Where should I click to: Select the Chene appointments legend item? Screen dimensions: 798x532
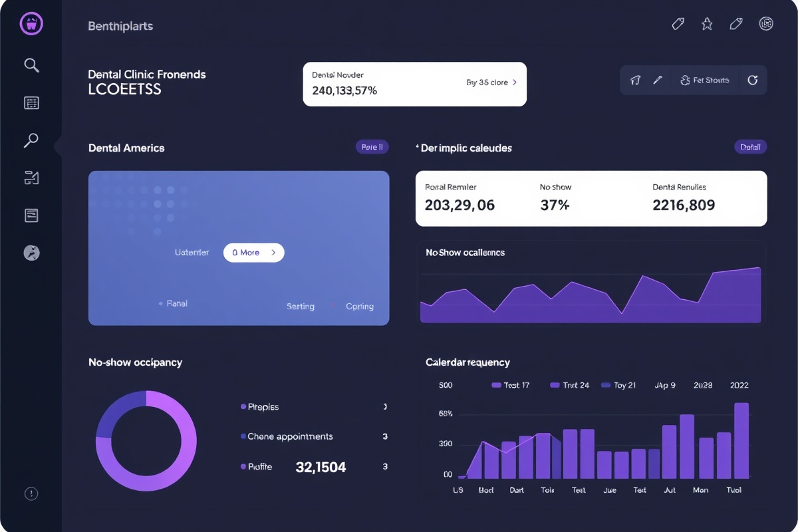[287, 437]
